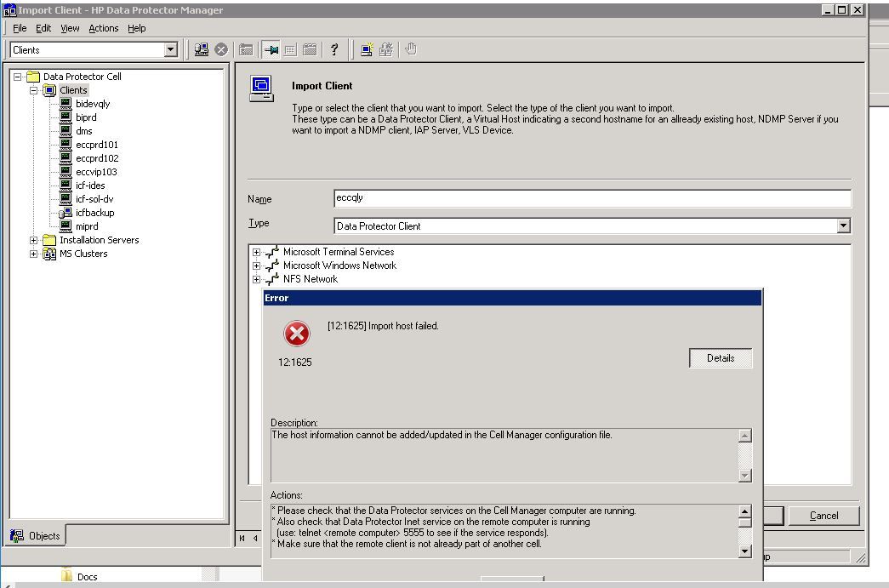Click the question mark help icon

pos(334,50)
